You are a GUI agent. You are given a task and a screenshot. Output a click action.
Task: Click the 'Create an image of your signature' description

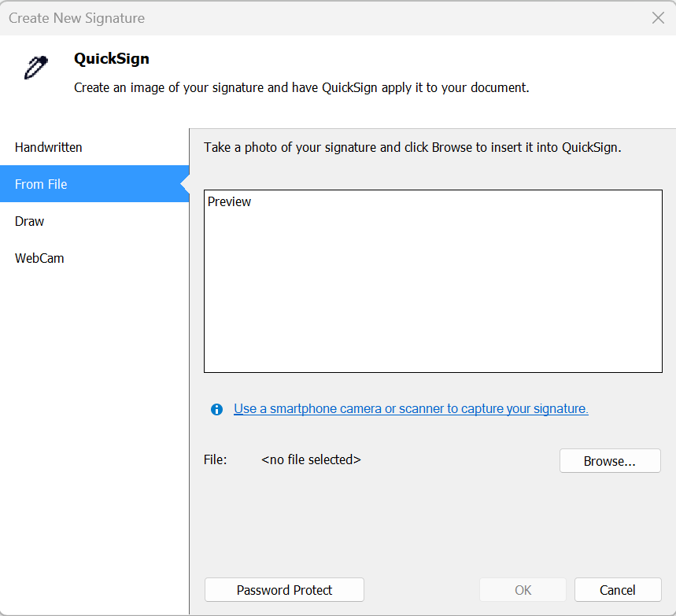click(x=301, y=87)
